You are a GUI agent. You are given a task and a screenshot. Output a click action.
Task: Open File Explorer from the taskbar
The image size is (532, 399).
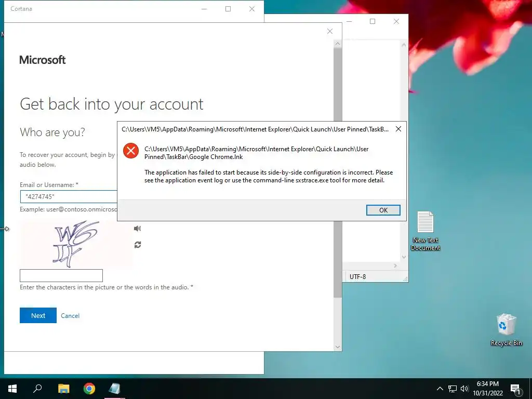tap(63, 389)
